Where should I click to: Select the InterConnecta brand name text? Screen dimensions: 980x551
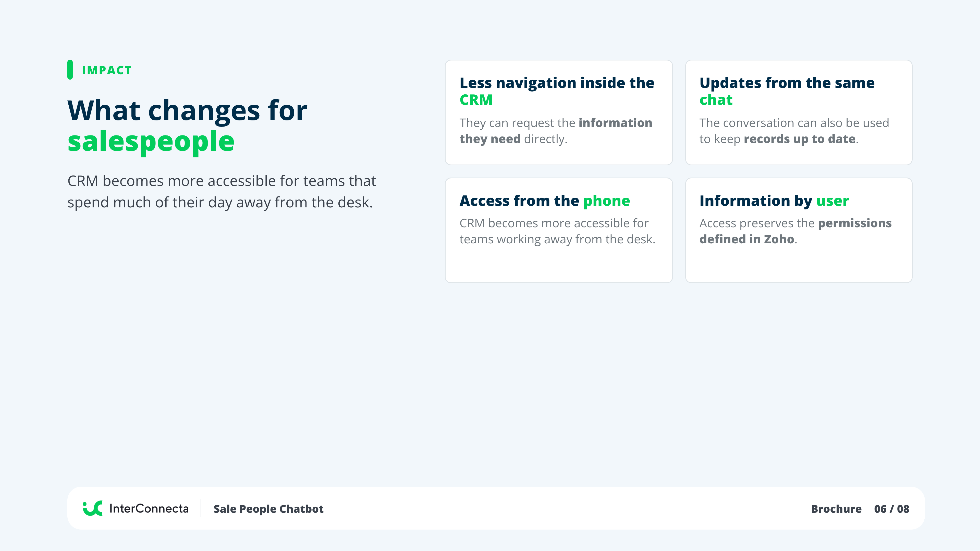point(149,508)
